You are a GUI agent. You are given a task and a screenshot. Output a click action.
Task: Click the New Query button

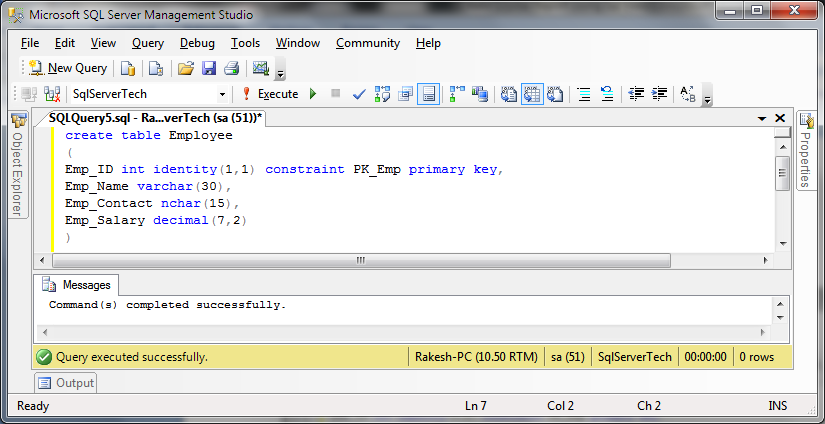tap(67, 68)
